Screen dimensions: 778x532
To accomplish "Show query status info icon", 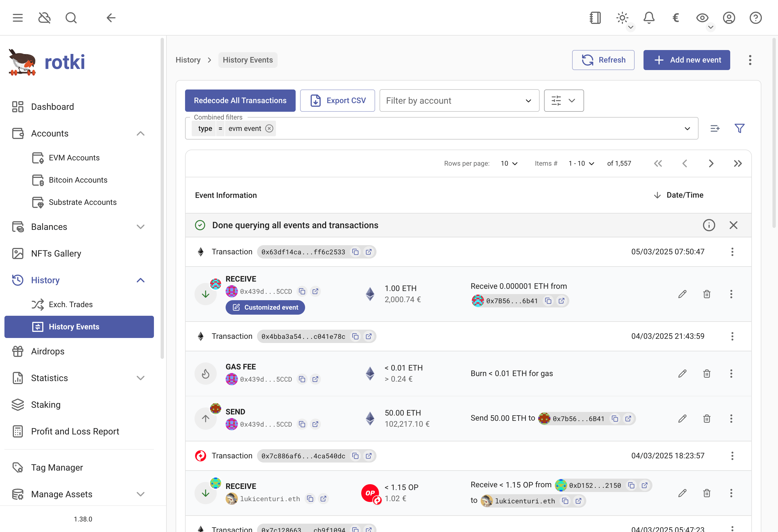I will [x=709, y=225].
